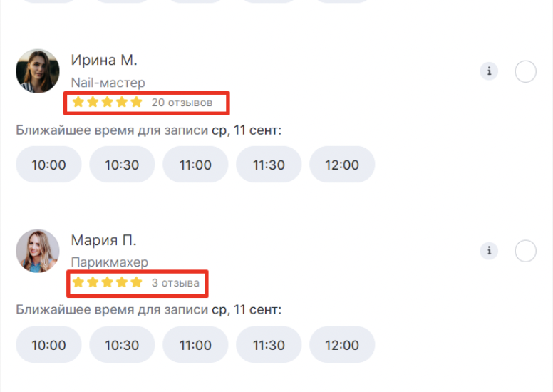Click the info icon for Мария П.
The height and width of the screenshot is (392, 553).
tap(489, 251)
